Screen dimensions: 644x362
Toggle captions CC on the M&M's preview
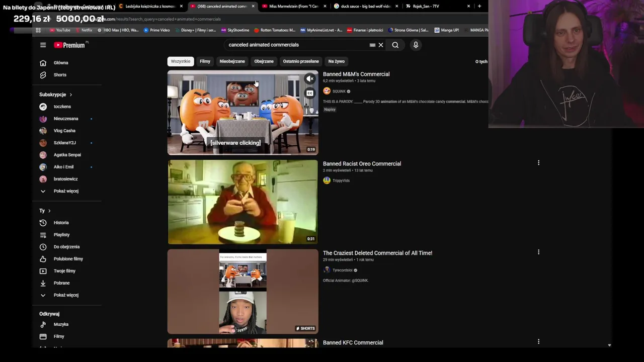(310, 93)
